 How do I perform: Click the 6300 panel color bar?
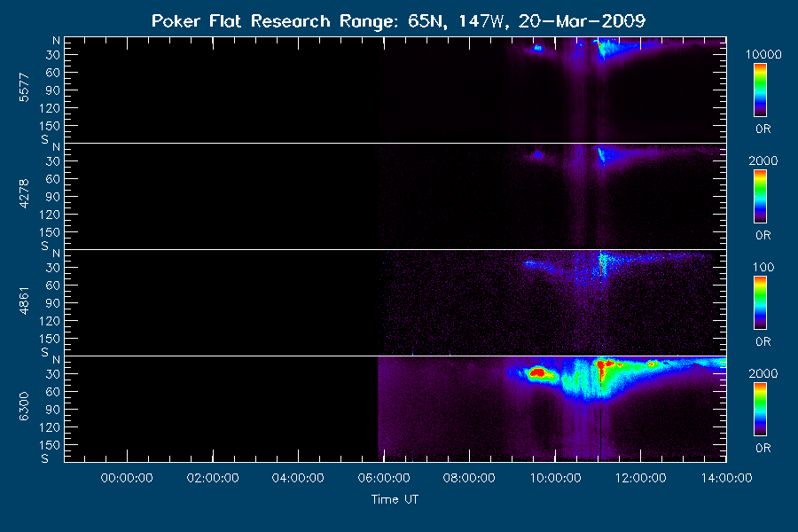point(760,410)
